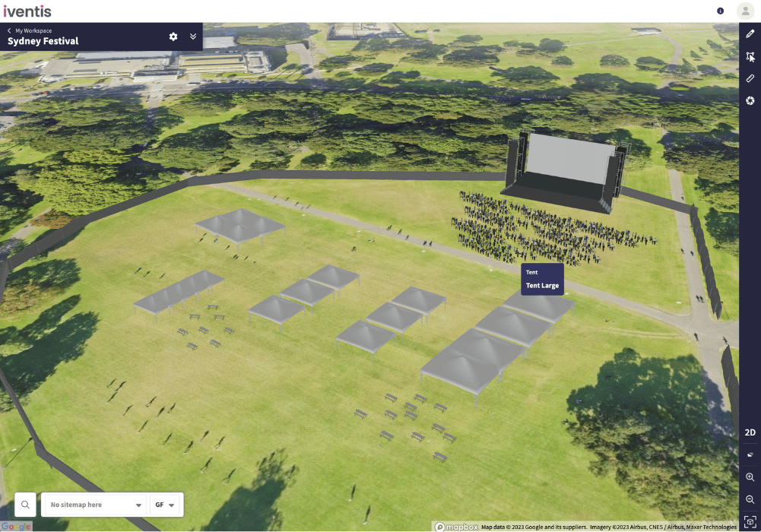Click the camera shutter snapshot icon
761x532 pixels.
tap(750, 100)
